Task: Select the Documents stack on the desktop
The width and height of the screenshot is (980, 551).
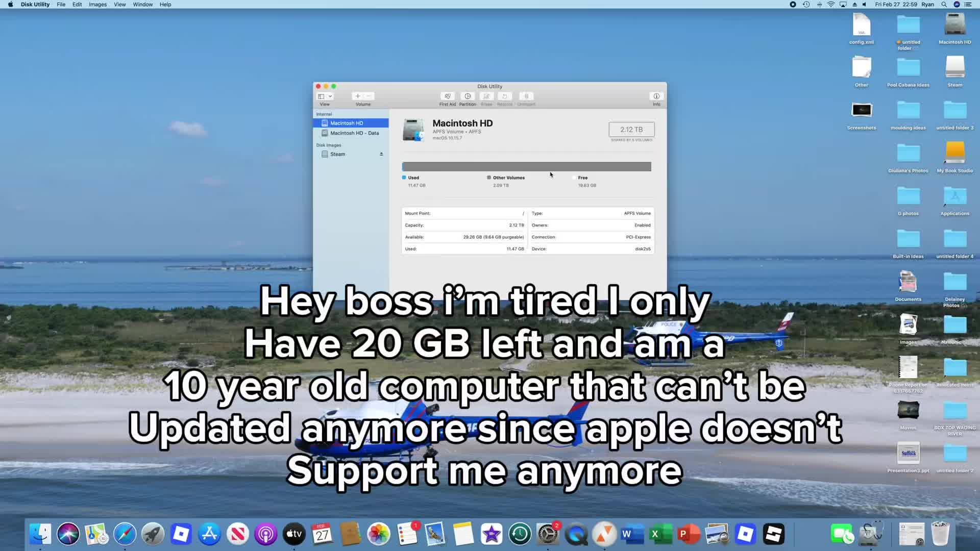Action: 908,282
